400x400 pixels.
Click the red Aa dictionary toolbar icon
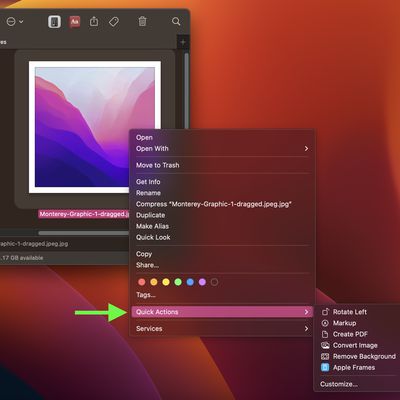click(x=75, y=22)
